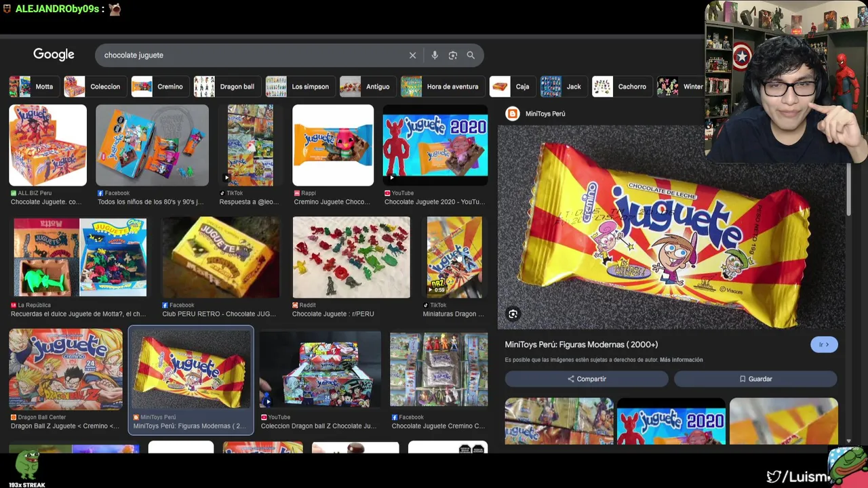Screen dimensions: 868x488
Task: Open the Más información link
Action: click(681, 360)
